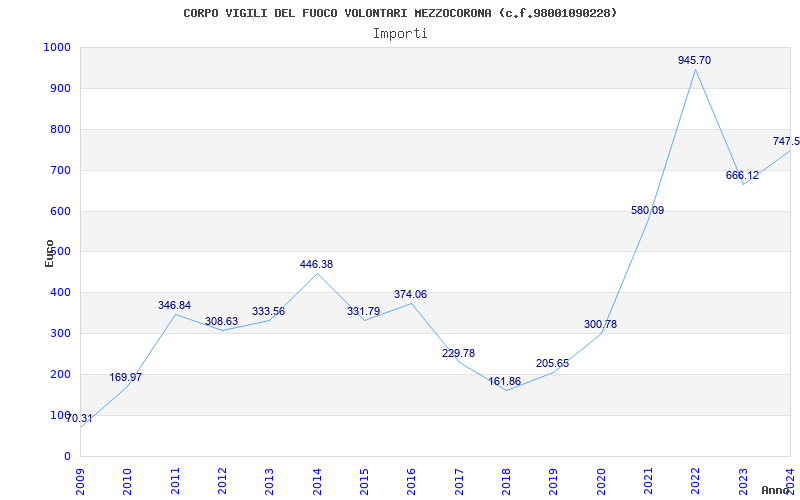The height and width of the screenshot is (500, 800).
Task: Click the Euro y-axis title
Action: click(49, 254)
